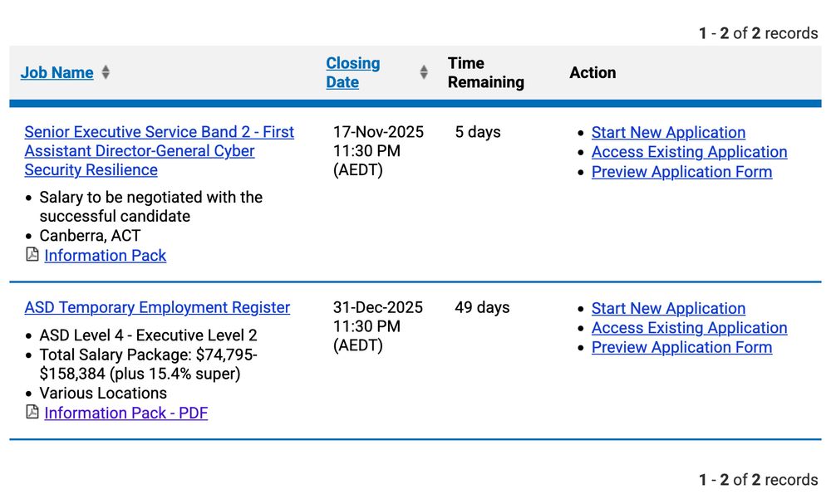Sort the table using the Job Name header
The image size is (831, 504).
57,72
